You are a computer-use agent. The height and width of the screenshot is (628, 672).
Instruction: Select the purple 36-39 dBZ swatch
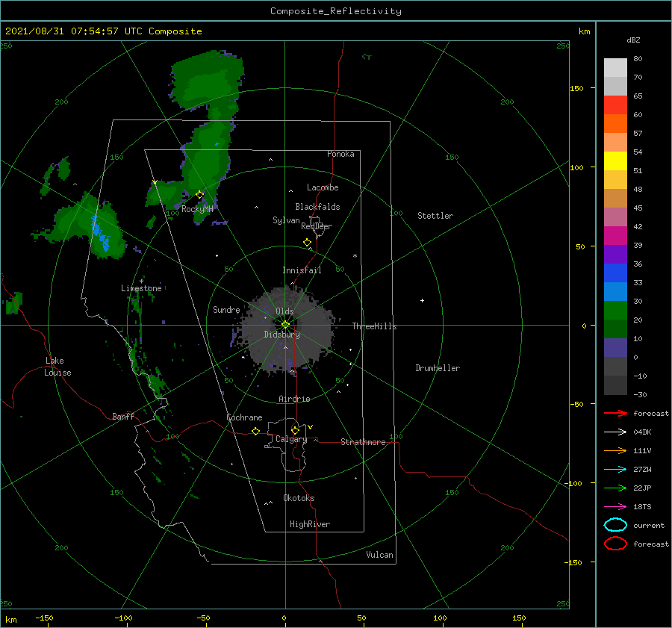[x=615, y=254]
